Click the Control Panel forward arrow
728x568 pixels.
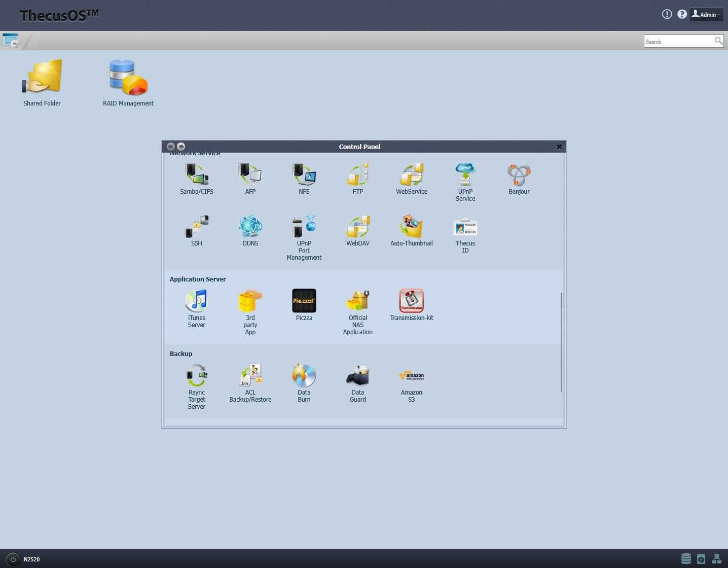[181, 147]
